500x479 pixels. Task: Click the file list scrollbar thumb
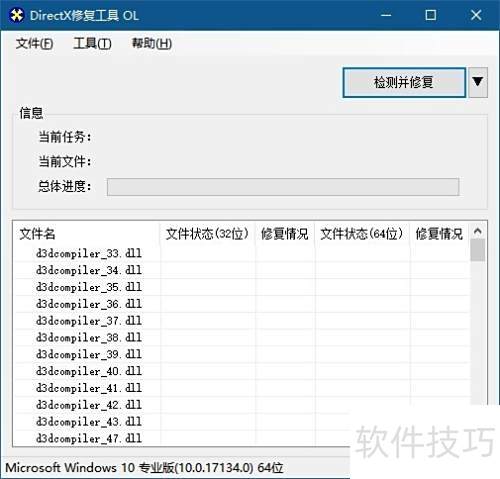click(x=478, y=250)
